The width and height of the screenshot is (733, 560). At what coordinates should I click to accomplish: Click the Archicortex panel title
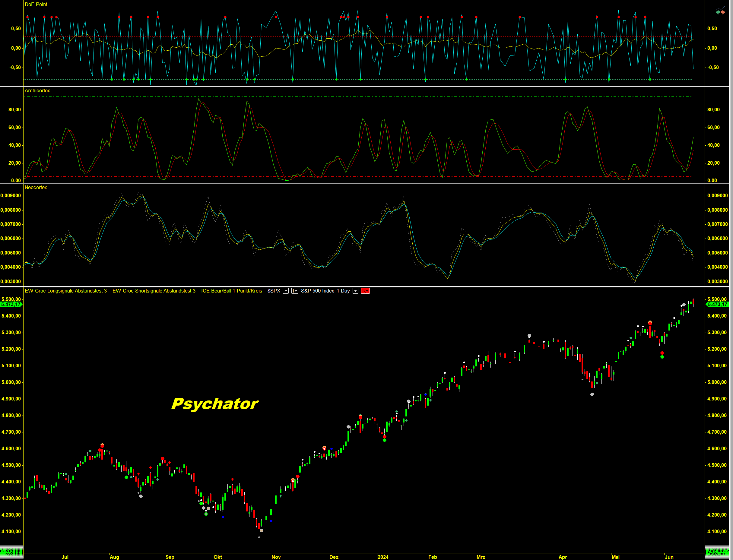pyautogui.click(x=37, y=91)
